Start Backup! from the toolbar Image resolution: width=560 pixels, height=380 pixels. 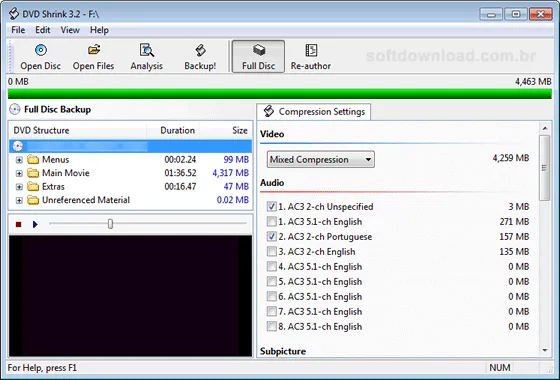point(200,56)
